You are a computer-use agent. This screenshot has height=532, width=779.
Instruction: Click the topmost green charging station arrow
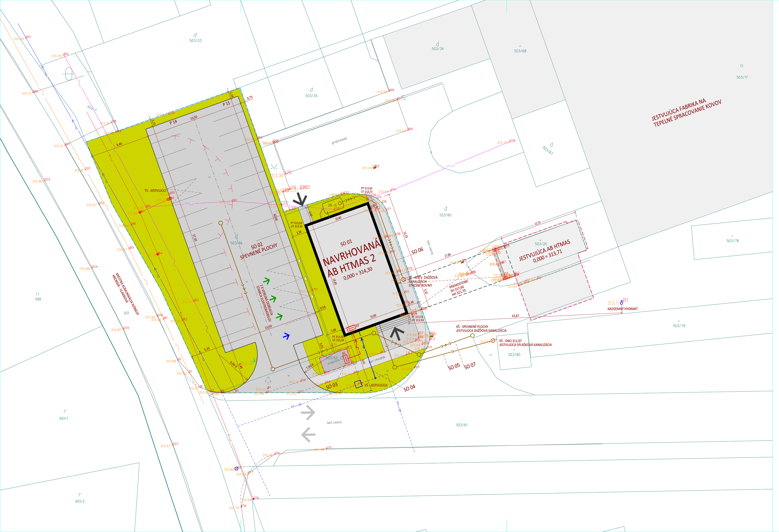267,281
